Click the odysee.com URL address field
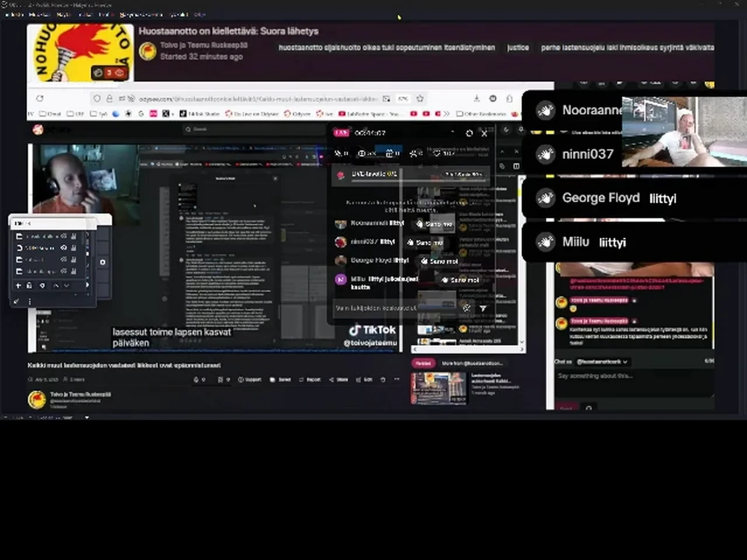The height and width of the screenshot is (560, 747). click(258, 99)
